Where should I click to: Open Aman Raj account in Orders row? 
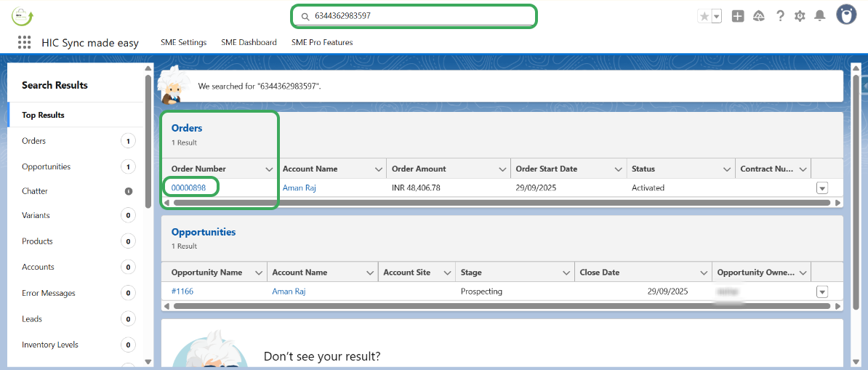coord(300,188)
